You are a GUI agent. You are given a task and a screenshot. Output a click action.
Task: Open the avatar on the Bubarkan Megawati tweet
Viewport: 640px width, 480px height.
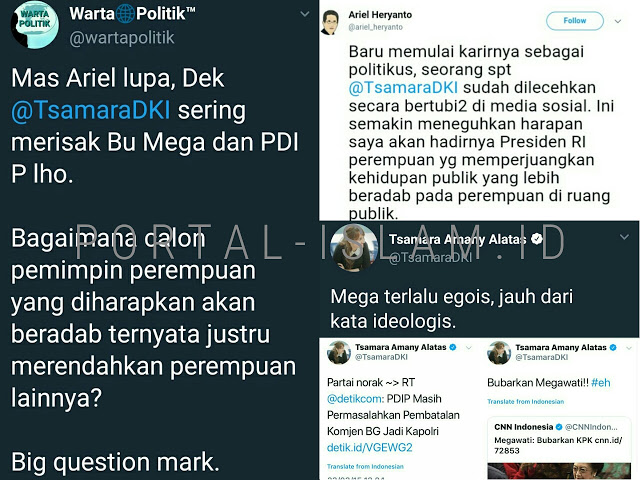tap(499, 352)
